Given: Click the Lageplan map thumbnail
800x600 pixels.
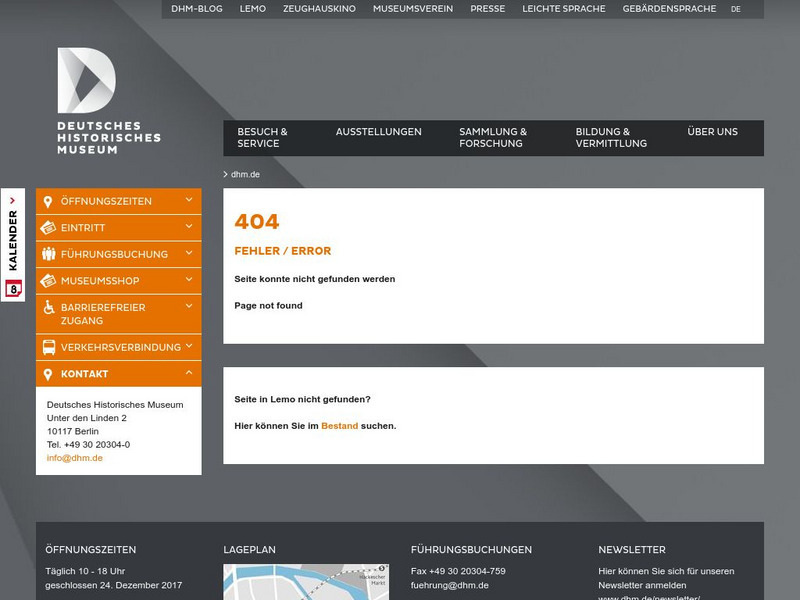Looking at the screenshot, I should (307, 585).
